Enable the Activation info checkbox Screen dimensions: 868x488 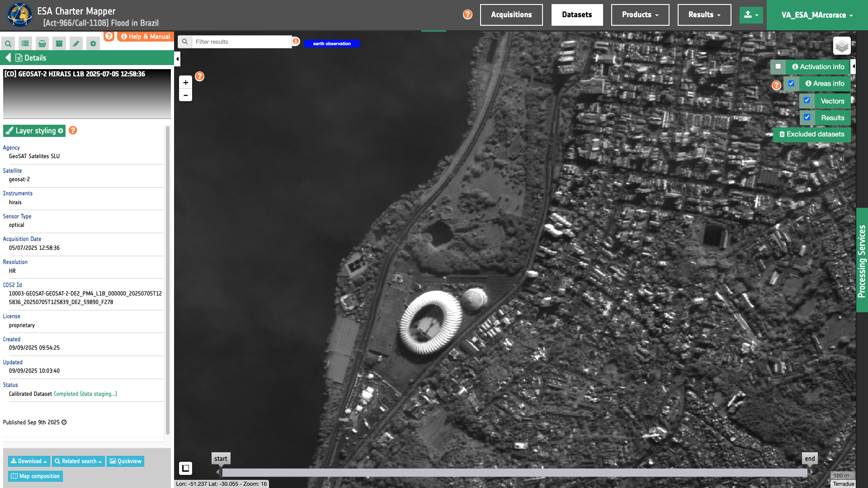click(778, 66)
